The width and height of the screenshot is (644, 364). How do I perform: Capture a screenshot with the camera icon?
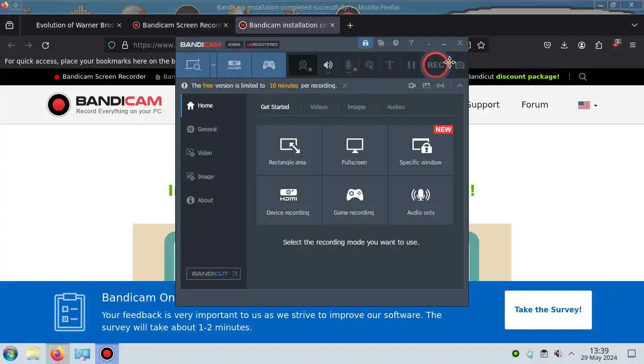(x=460, y=65)
